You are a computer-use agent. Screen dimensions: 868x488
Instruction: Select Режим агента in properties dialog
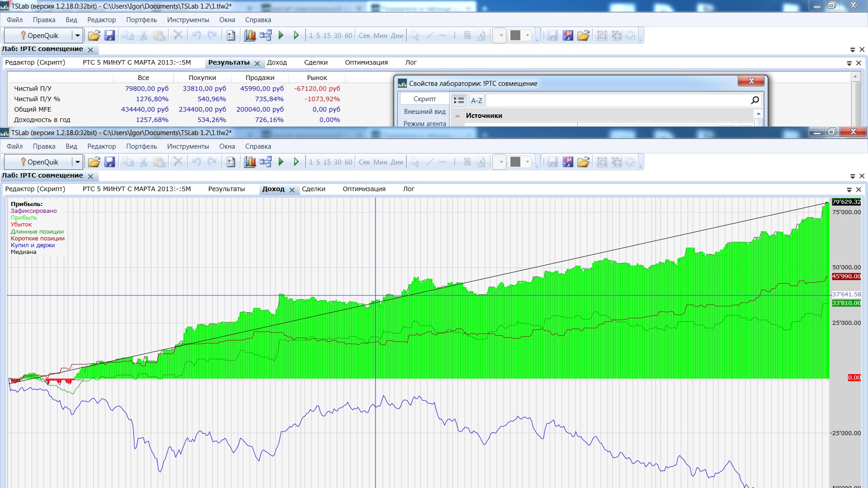(425, 123)
